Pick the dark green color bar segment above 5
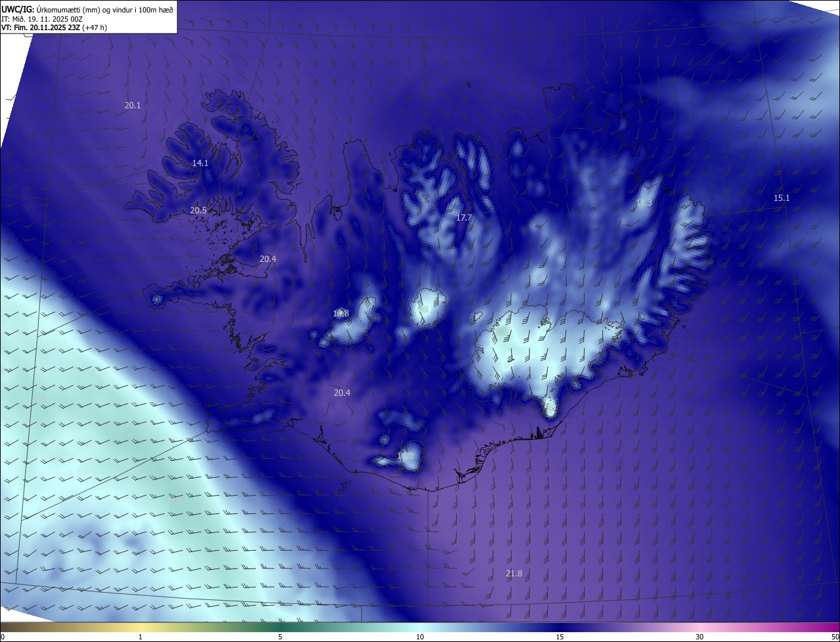Viewport: 840px width, 642px height. pos(280,628)
